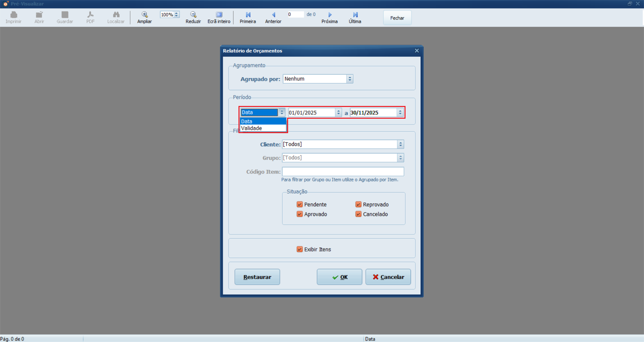Expand the Cliente dropdown list
The image size is (644, 342).
click(400, 145)
